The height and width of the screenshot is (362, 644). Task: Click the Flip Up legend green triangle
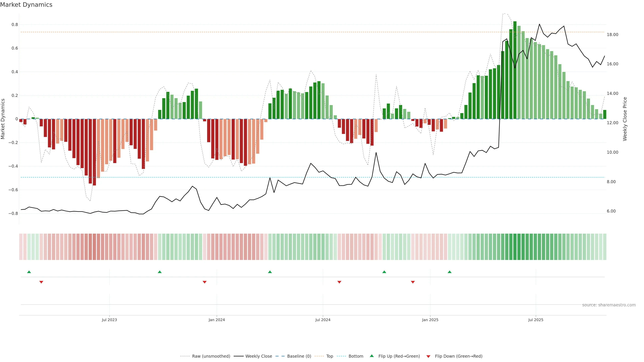(x=372, y=356)
